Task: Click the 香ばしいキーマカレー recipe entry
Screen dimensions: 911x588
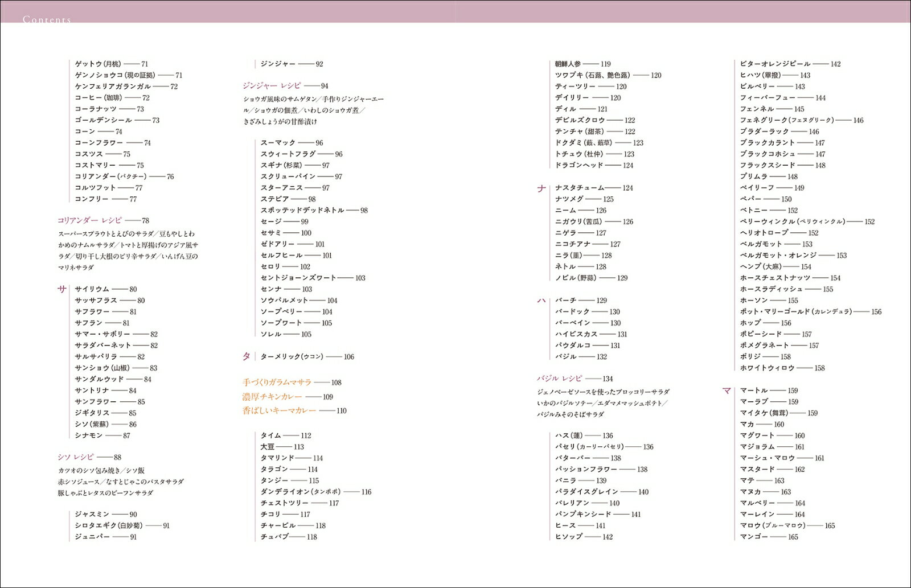Action: tap(279, 410)
